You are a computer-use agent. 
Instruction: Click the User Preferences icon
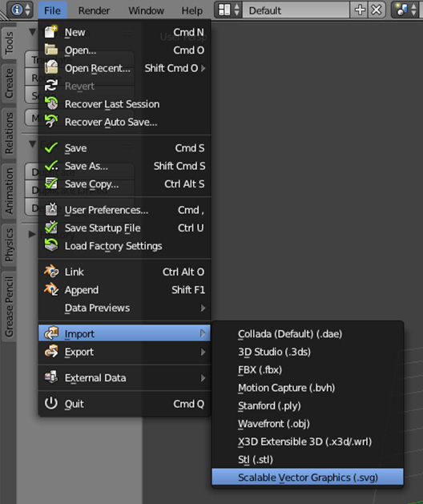tap(50, 209)
